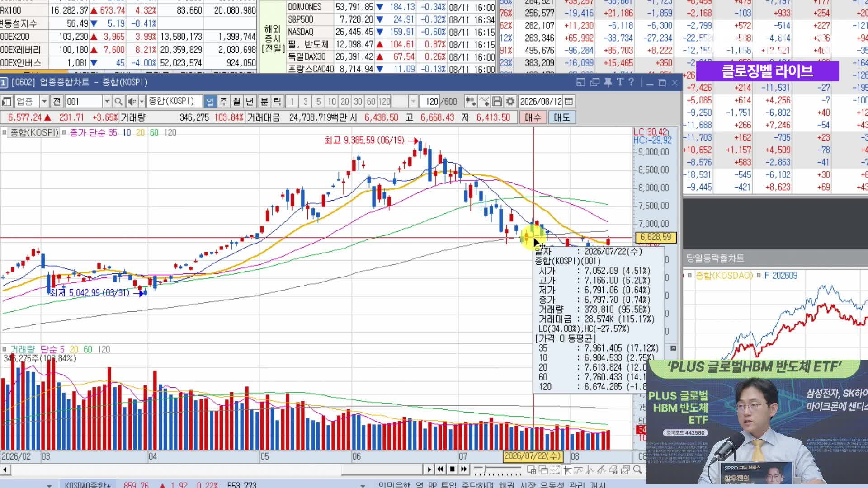Image resolution: width=868 pixels, height=488 pixels.
Task: Click the zoom magnifier icon below the chart
Action: pyautogui.click(x=637, y=470)
